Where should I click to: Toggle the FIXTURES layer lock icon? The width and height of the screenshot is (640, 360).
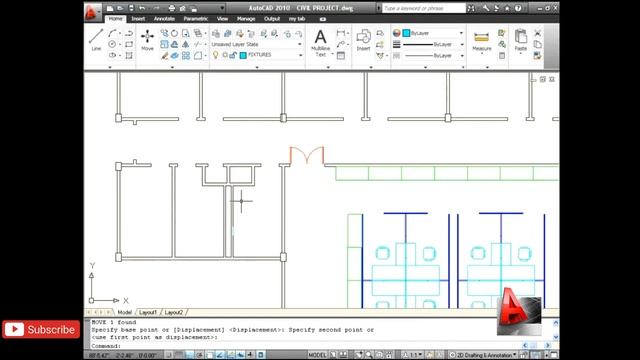(233, 55)
